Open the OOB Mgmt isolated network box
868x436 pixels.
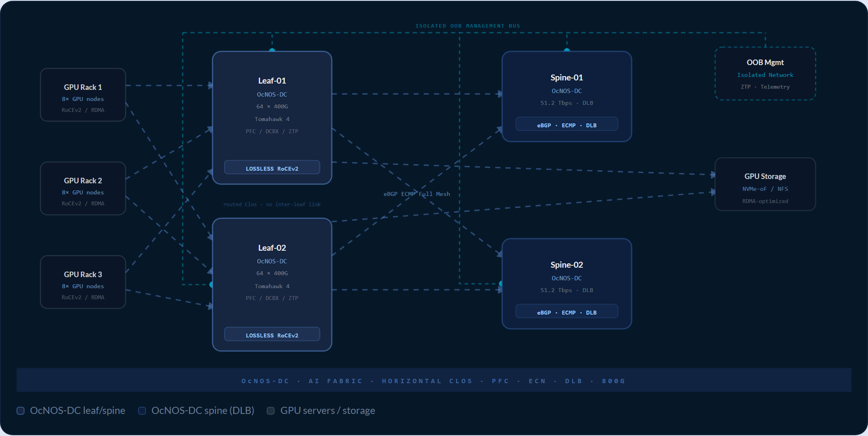[x=765, y=74]
